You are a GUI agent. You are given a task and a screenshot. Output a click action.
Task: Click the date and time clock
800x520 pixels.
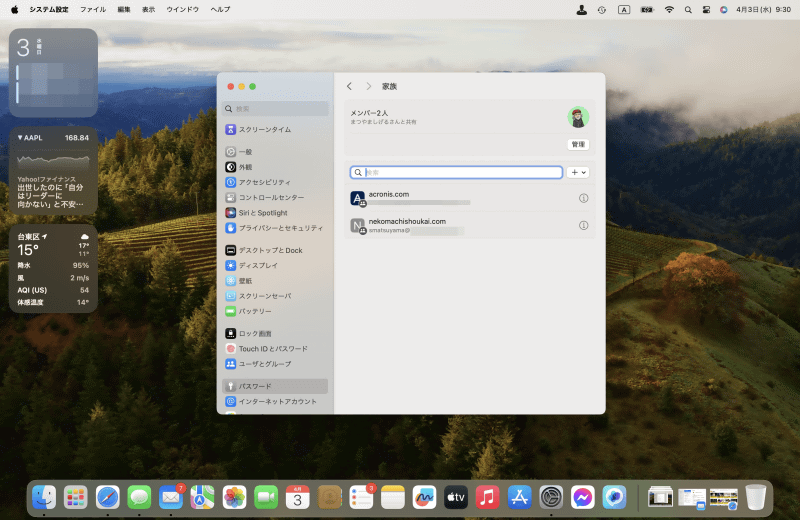point(763,9)
